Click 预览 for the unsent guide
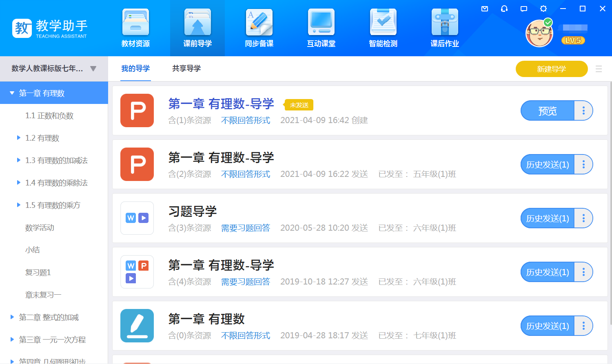612x364 pixels. (547, 110)
